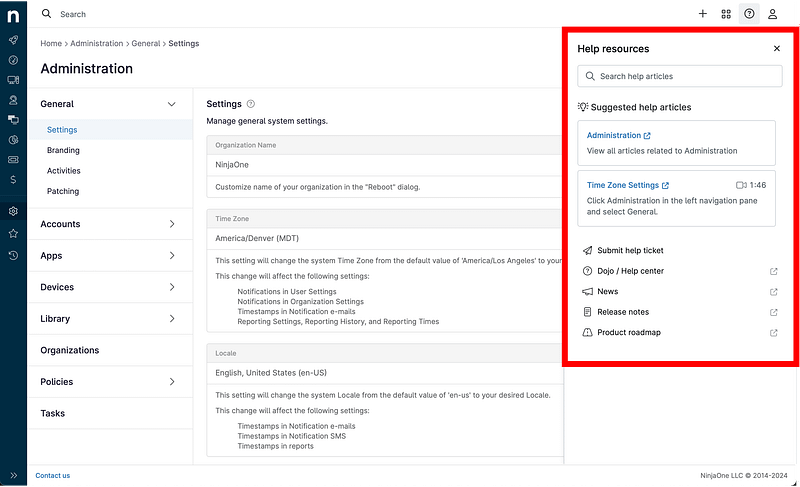Expand the Policies section

coord(172,382)
